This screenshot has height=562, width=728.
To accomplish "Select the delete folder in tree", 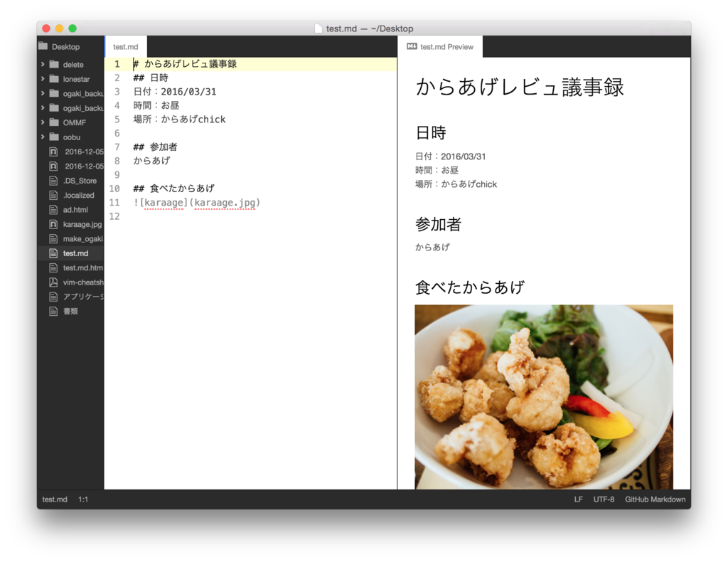I will click(70, 65).
